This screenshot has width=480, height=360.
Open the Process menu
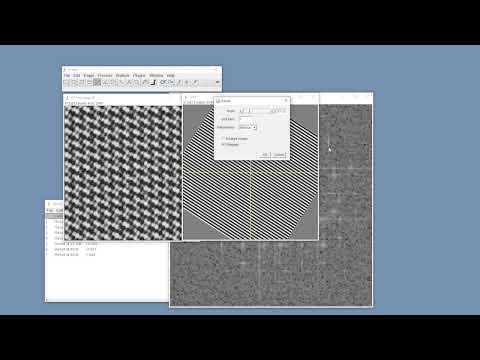coord(105,75)
